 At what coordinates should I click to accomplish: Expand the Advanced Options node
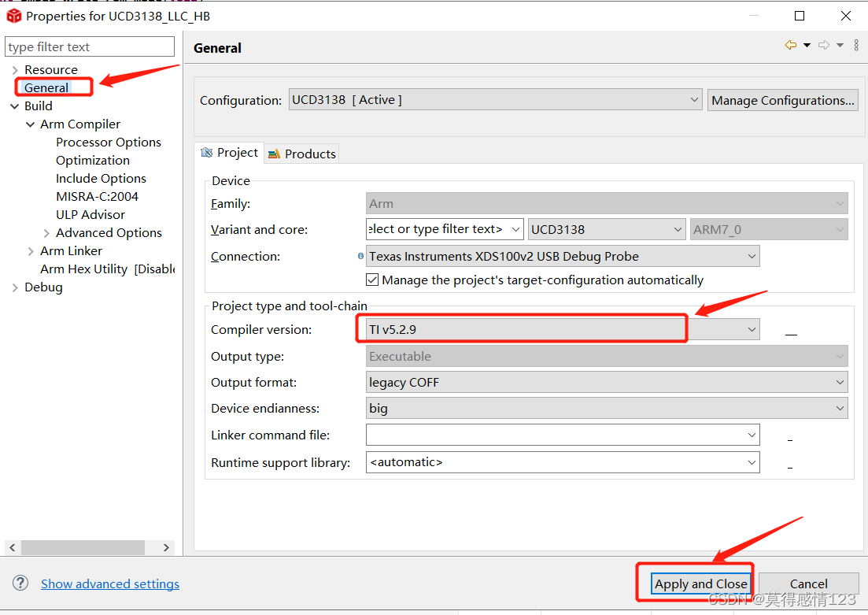[x=46, y=233]
